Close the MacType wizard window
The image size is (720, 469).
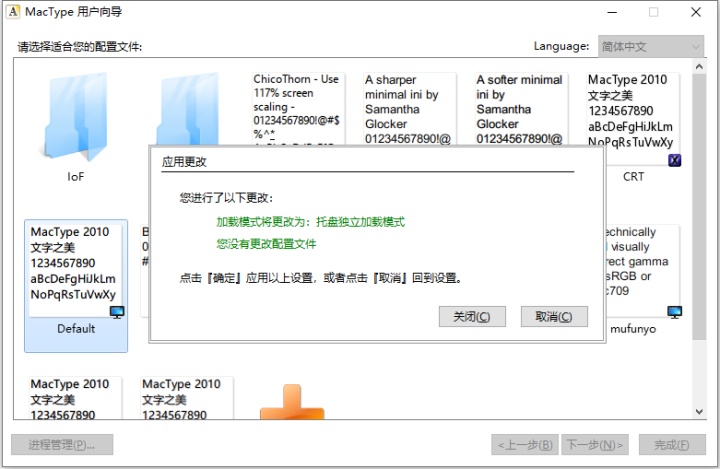696,12
